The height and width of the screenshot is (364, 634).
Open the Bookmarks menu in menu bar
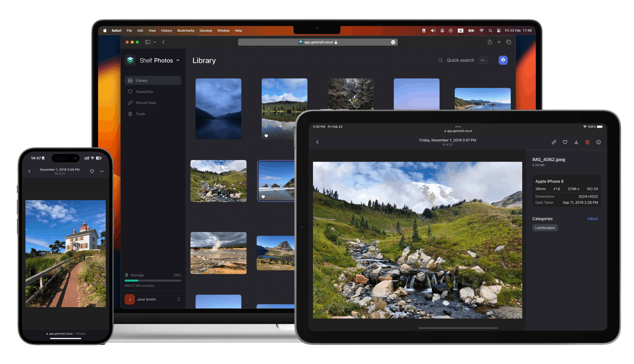[x=186, y=31]
